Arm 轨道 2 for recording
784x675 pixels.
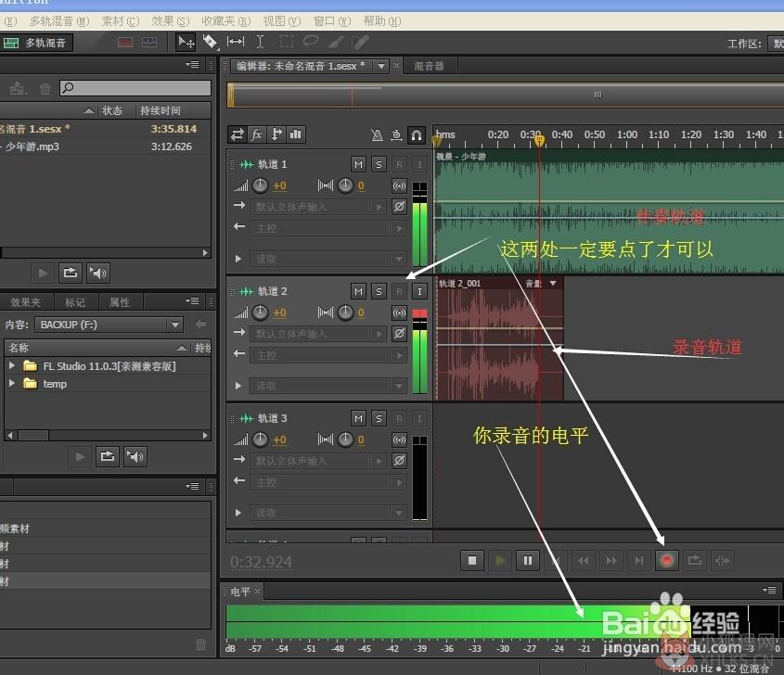[399, 291]
